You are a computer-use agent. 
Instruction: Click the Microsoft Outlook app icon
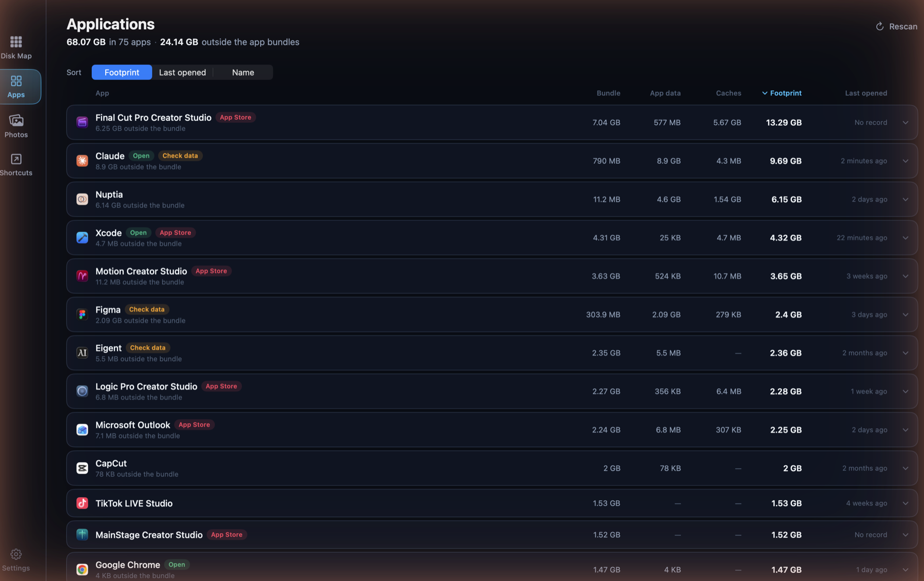[82, 429]
